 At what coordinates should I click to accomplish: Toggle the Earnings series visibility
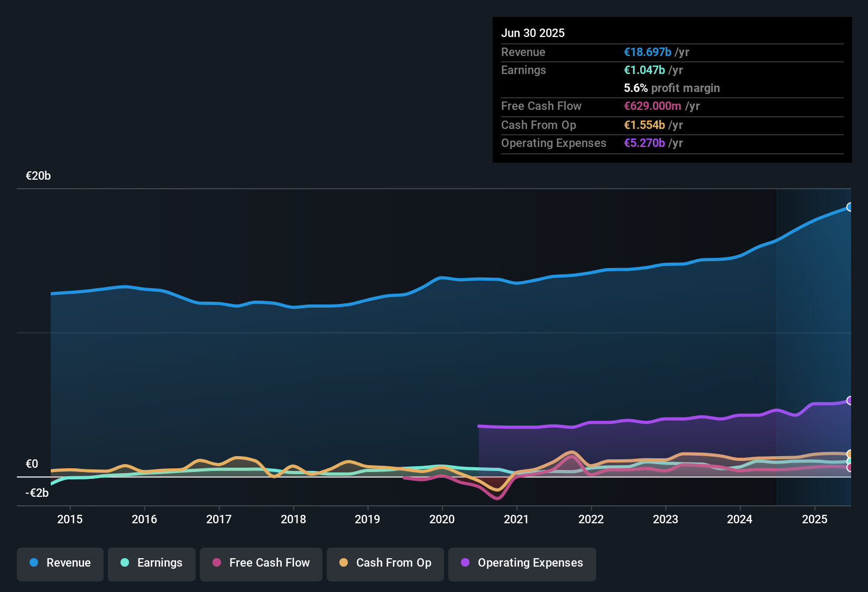click(151, 563)
